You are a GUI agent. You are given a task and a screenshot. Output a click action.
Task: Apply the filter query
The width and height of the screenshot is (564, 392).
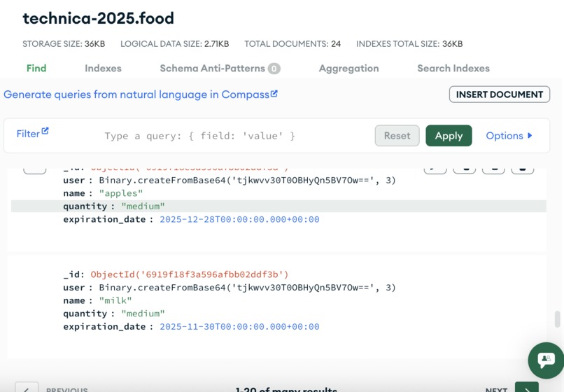tap(449, 136)
